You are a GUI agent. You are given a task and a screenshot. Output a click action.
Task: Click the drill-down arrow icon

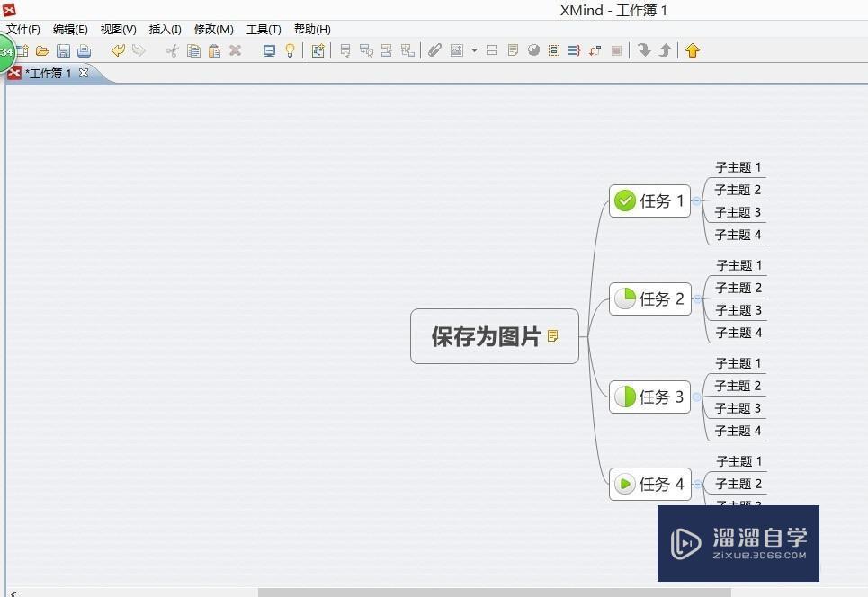click(645, 50)
